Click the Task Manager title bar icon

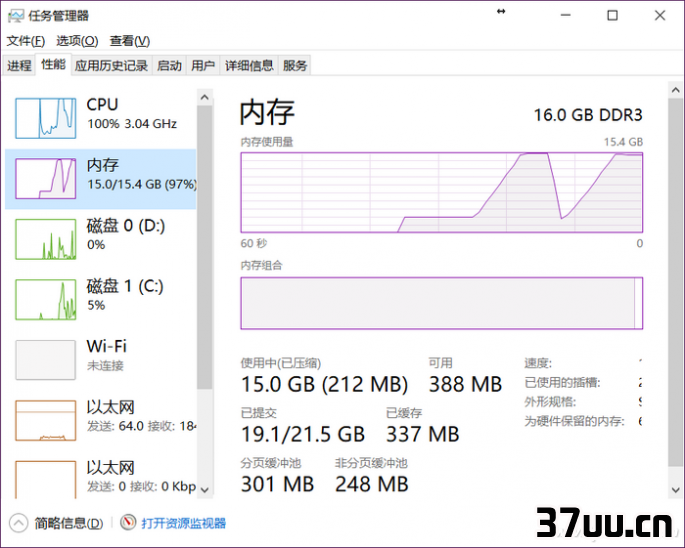click(16, 16)
